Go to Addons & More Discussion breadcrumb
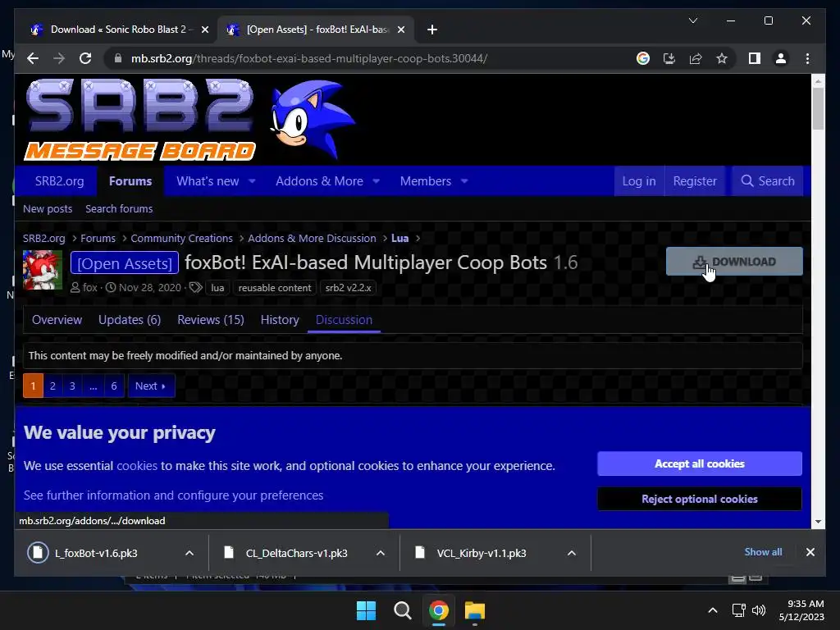 click(x=312, y=239)
